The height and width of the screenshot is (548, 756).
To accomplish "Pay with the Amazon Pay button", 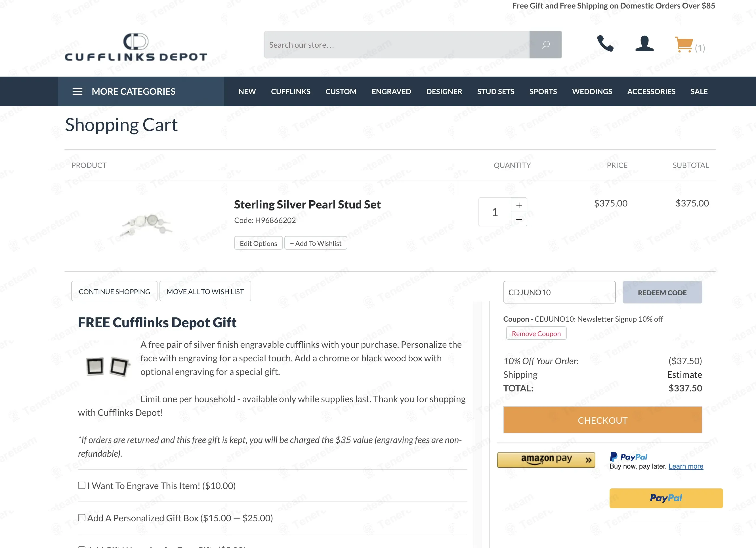I will [546, 460].
